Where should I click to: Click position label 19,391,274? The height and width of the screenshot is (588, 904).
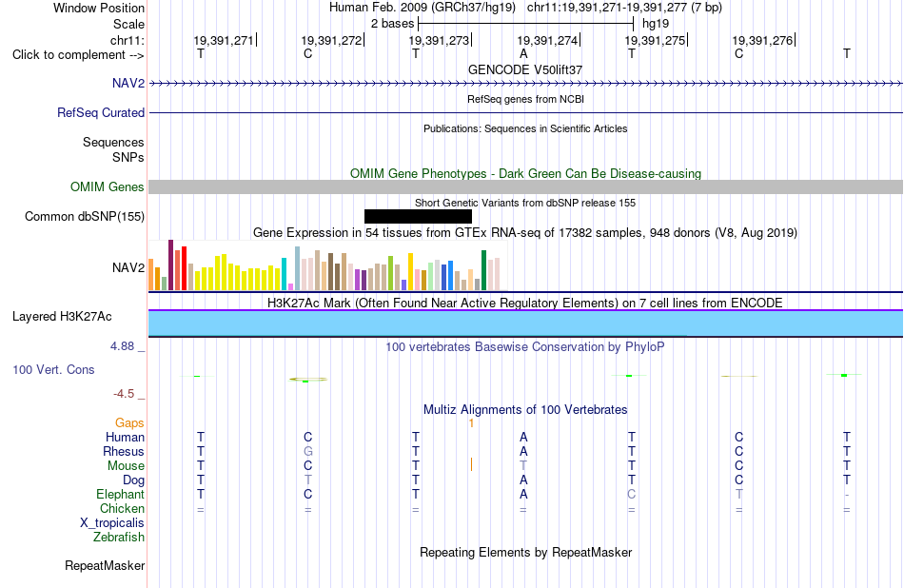547,40
